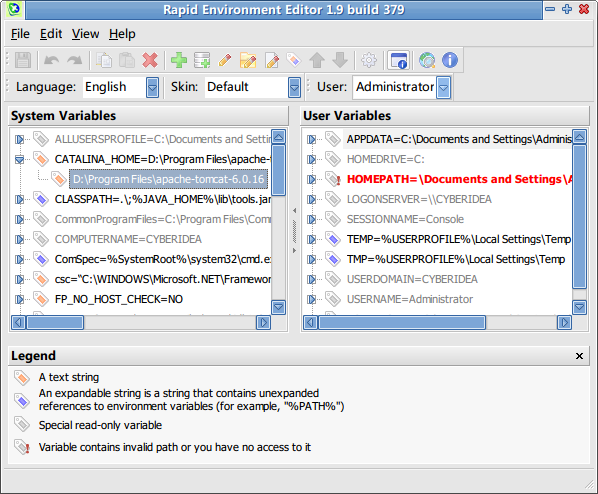Close the Legend panel
598x494 pixels.
pyautogui.click(x=579, y=356)
